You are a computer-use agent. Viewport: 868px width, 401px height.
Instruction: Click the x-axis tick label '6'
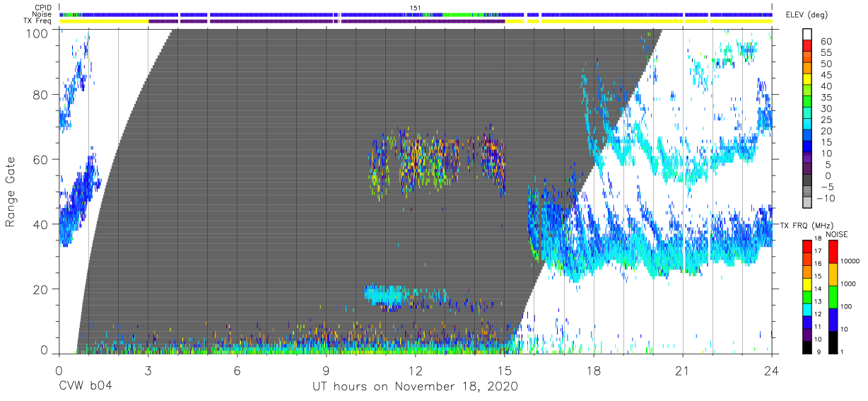coord(237,370)
